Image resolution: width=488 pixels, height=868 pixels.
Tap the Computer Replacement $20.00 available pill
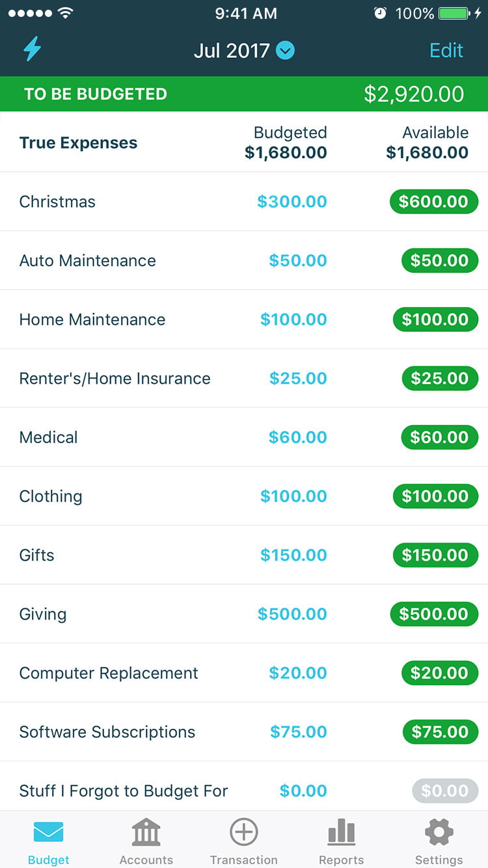[440, 673]
